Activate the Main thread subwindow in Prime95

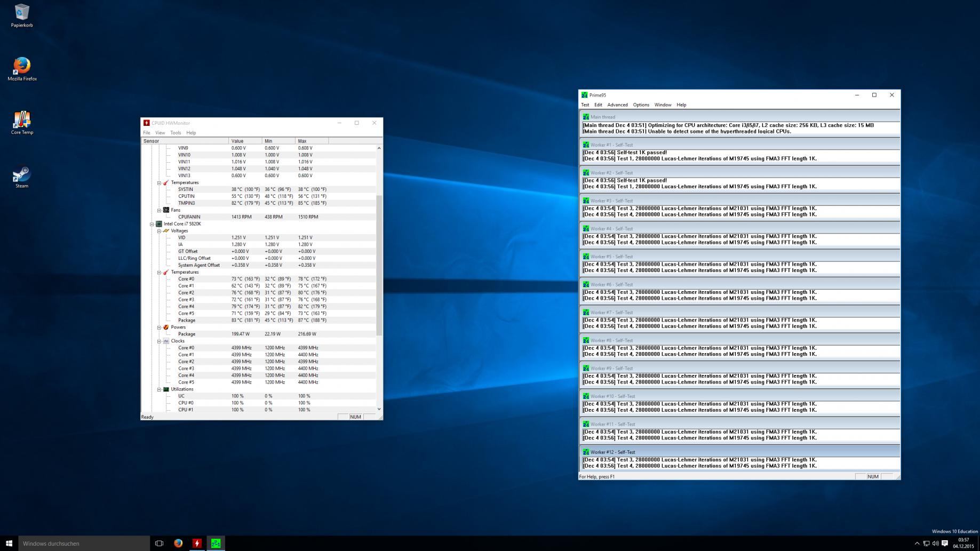point(739,117)
